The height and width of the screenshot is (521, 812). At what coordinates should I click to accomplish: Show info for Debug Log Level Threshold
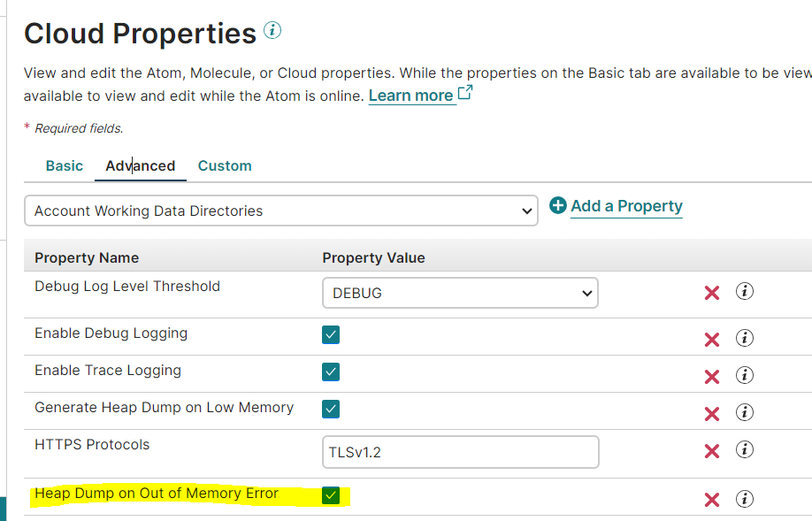click(745, 292)
